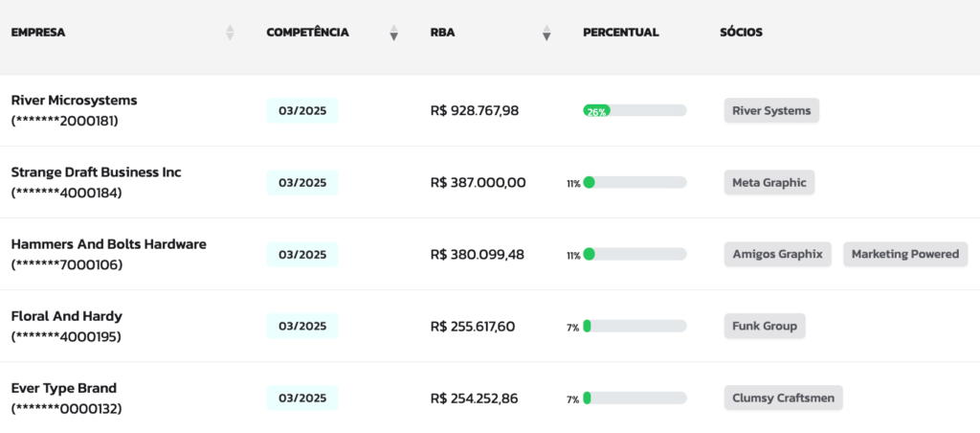Click the Clumsy Craftsmen partner tag

pos(783,398)
